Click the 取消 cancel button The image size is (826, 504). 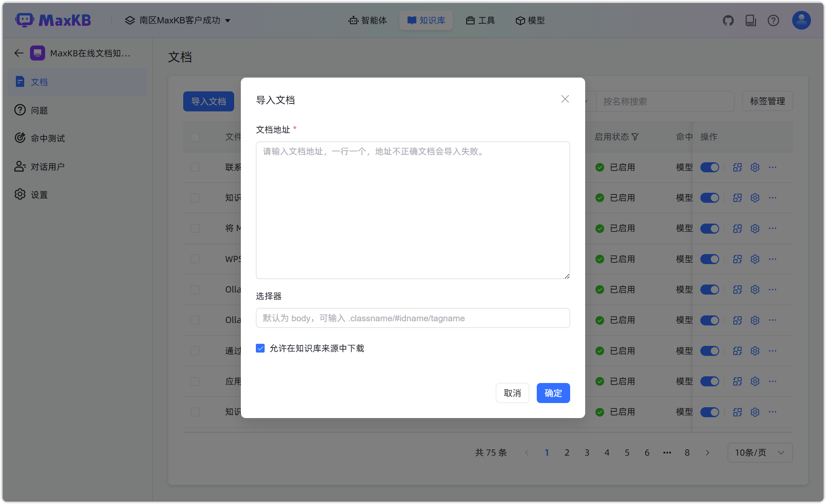(512, 393)
